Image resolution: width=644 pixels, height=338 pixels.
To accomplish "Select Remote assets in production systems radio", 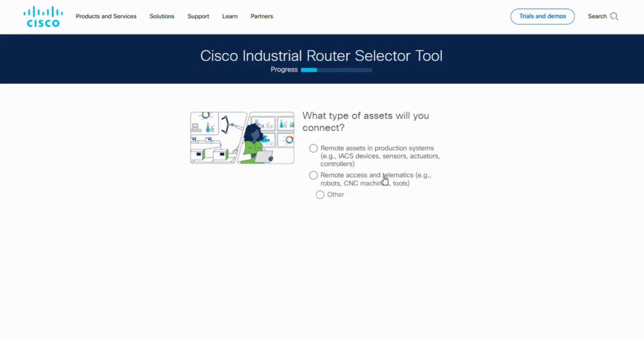I will coord(313,148).
